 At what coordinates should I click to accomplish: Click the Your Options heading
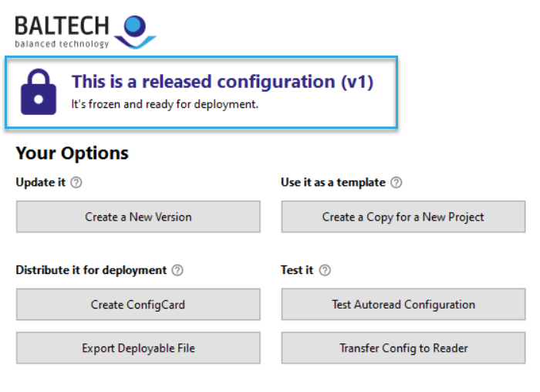(x=72, y=153)
